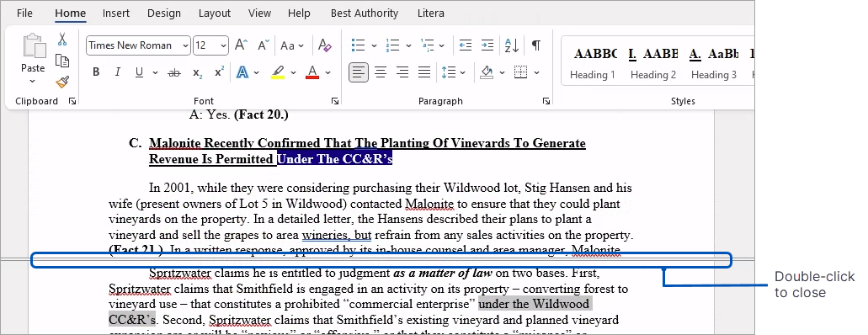The height and width of the screenshot is (335, 868).
Task: Increase font size with grow icon
Action: pos(241,45)
